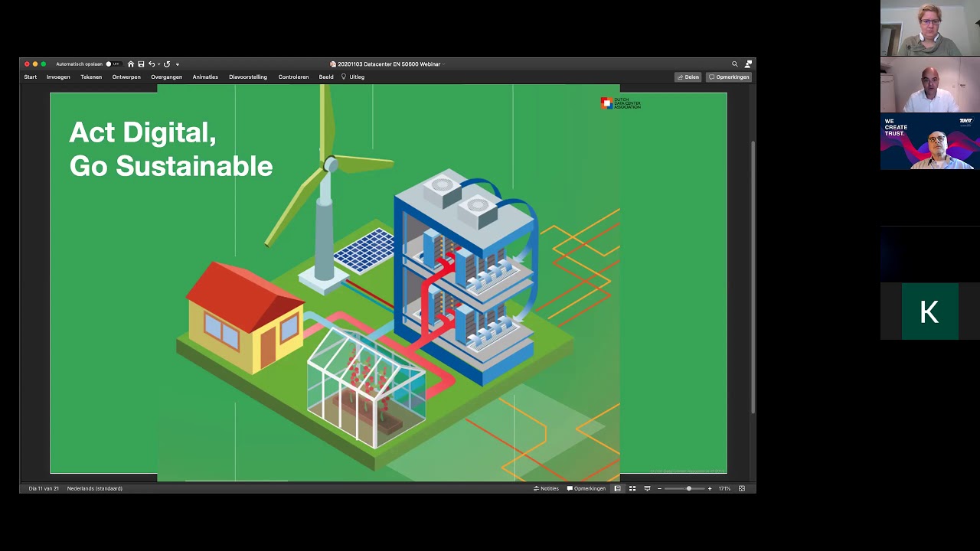
Task: Select the We Create Trust participant video
Action: tap(930, 142)
